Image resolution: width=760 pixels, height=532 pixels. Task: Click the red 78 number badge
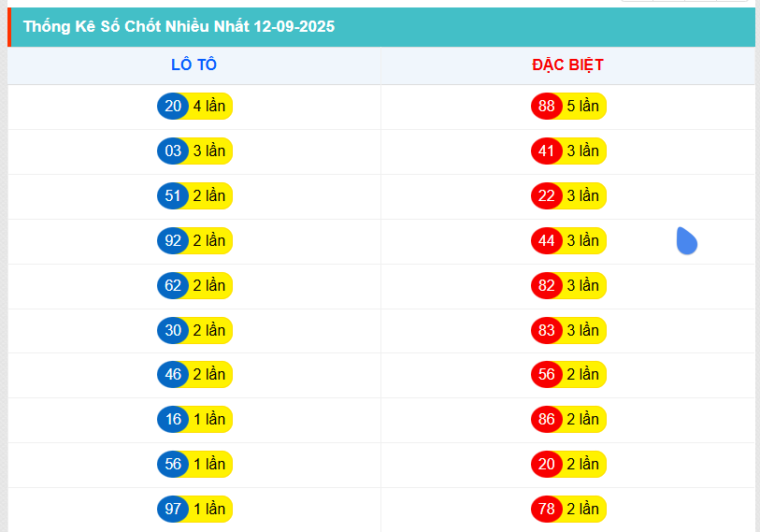[x=546, y=509]
